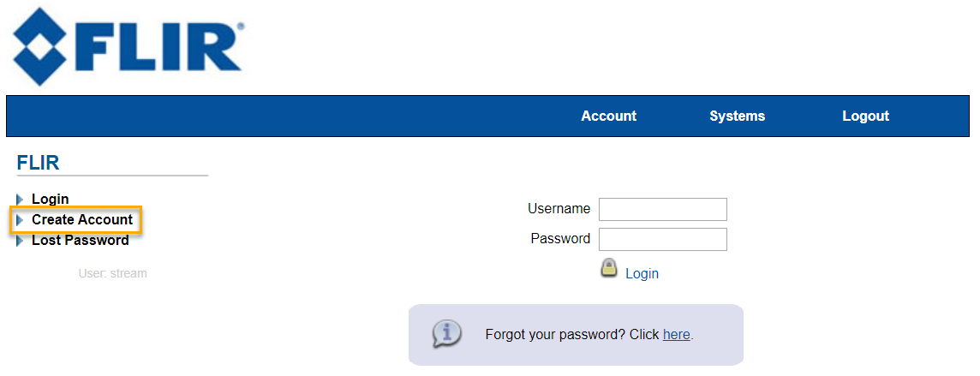980x376 pixels.
Task: Go to the Create Account page
Action: tap(82, 220)
